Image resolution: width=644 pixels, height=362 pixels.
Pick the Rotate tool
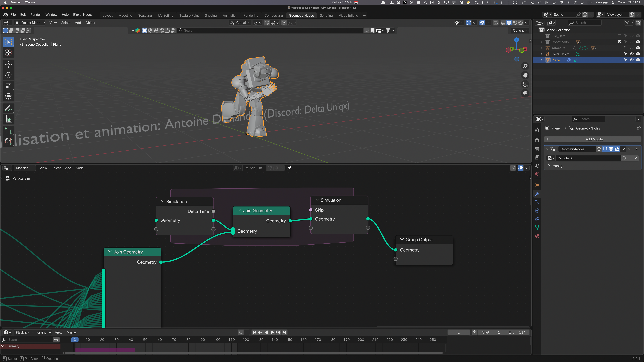coord(8,75)
